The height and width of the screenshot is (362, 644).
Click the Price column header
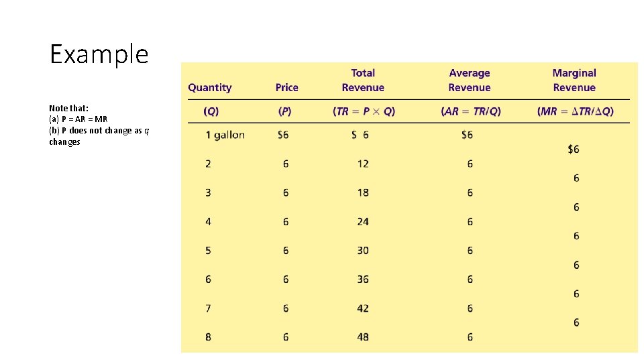point(286,87)
